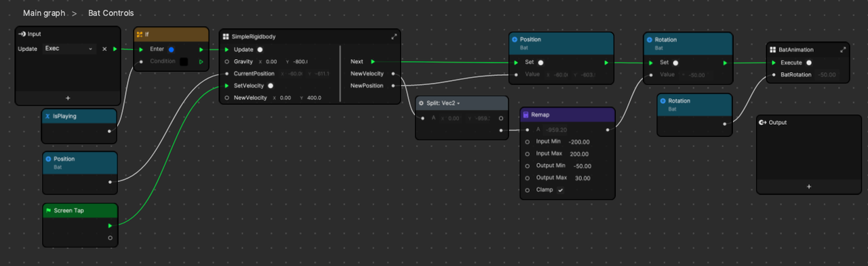Viewport: 868px width, 266px height.
Task: Click the Screen Tap flag icon
Action: (48, 210)
